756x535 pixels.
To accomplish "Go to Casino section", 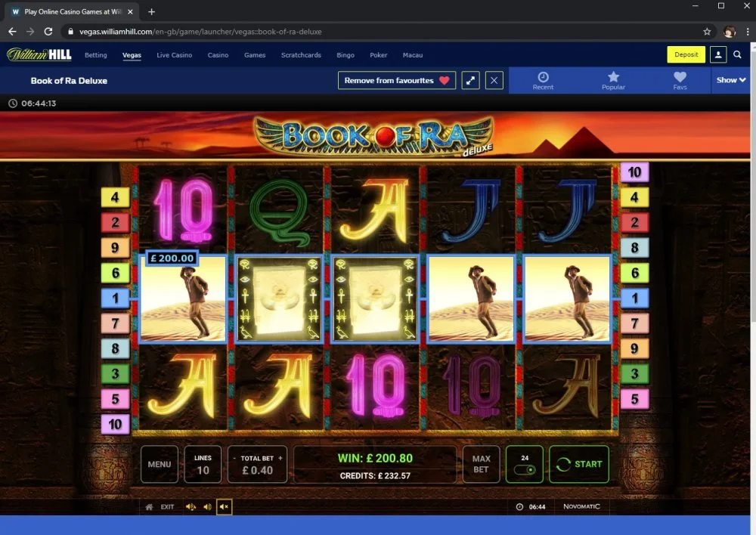I will 218,55.
